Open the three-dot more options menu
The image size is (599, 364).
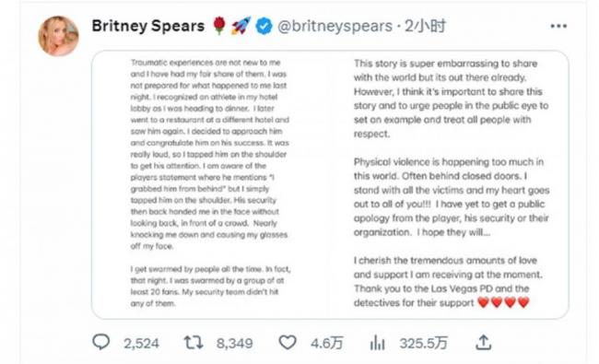pyautogui.click(x=558, y=26)
